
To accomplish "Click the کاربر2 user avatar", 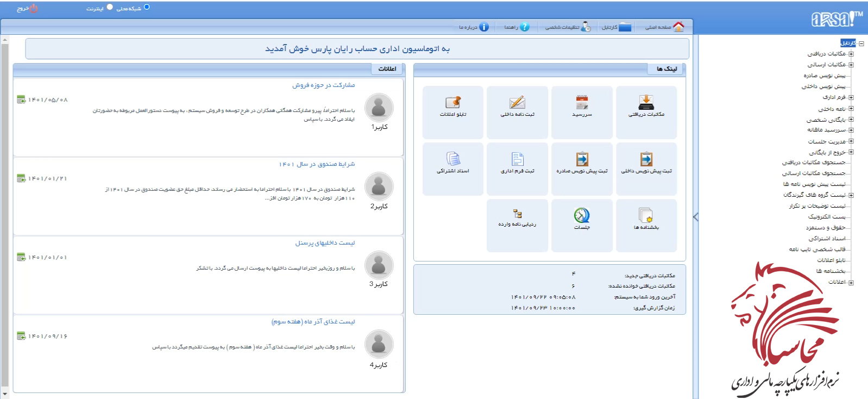I will pos(379,186).
